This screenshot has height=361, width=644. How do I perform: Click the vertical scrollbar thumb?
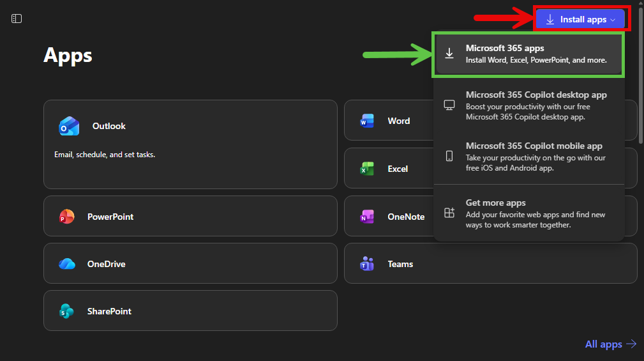coord(640,74)
